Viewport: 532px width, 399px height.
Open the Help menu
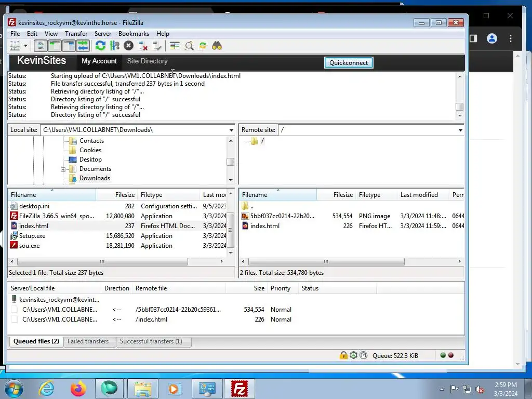[x=163, y=34]
